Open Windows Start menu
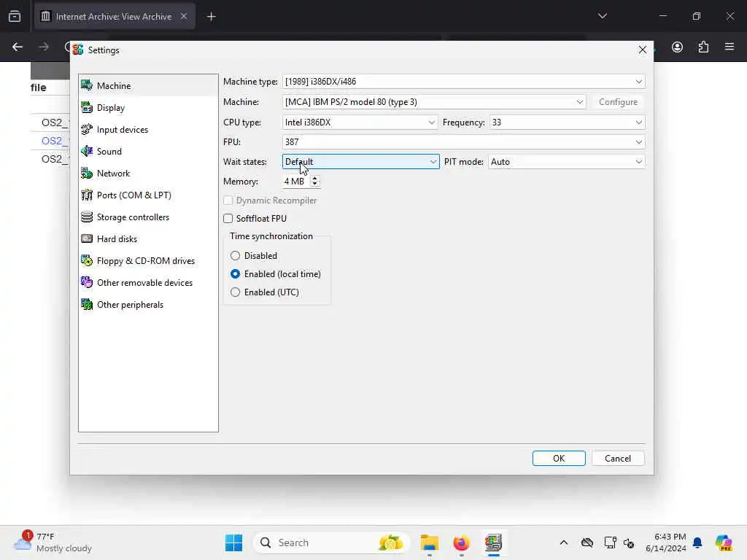Screen dimensions: 747x560 (233, 542)
